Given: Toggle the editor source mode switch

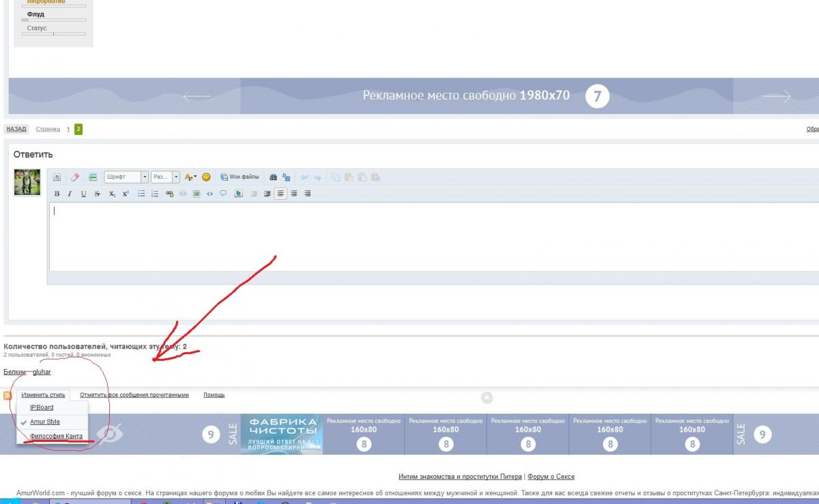Looking at the screenshot, I should (x=57, y=177).
